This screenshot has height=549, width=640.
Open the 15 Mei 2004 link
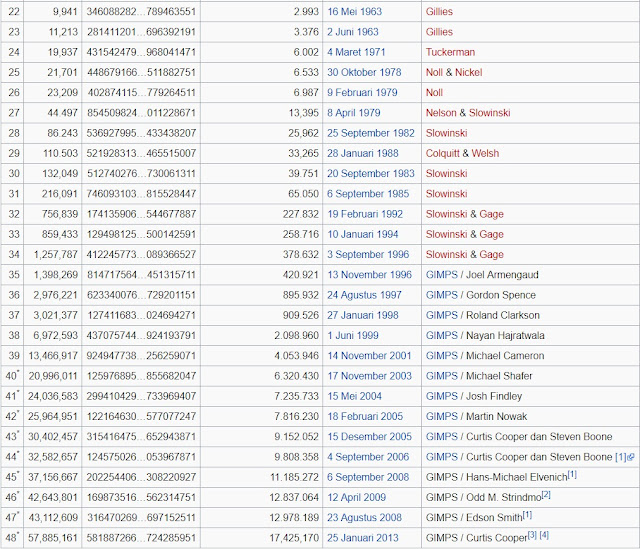click(x=354, y=396)
